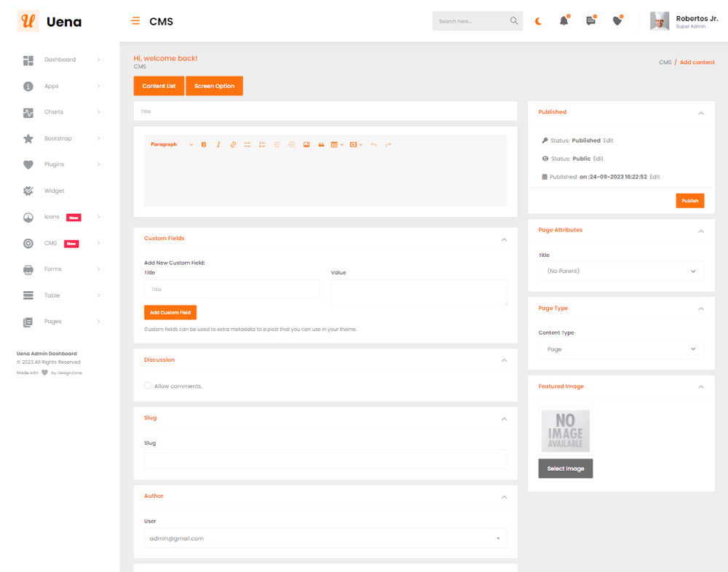Toggle bold formatting in the editor
Image resolution: width=728 pixels, height=572 pixels.
(204, 145)
